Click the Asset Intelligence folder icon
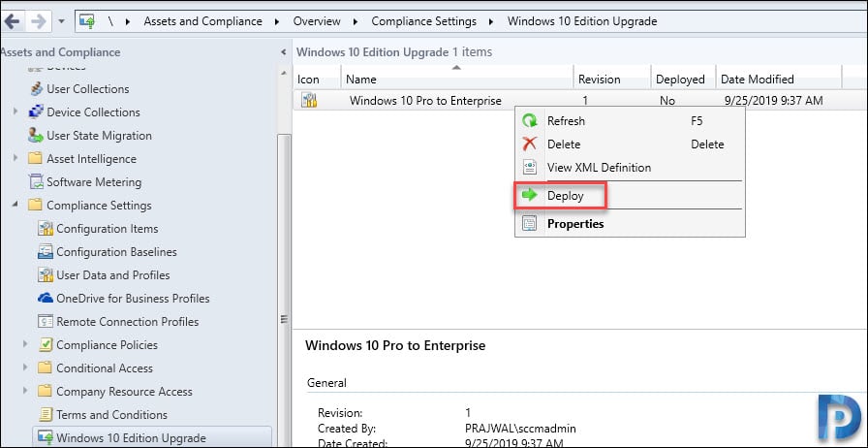 coord(36,159)
